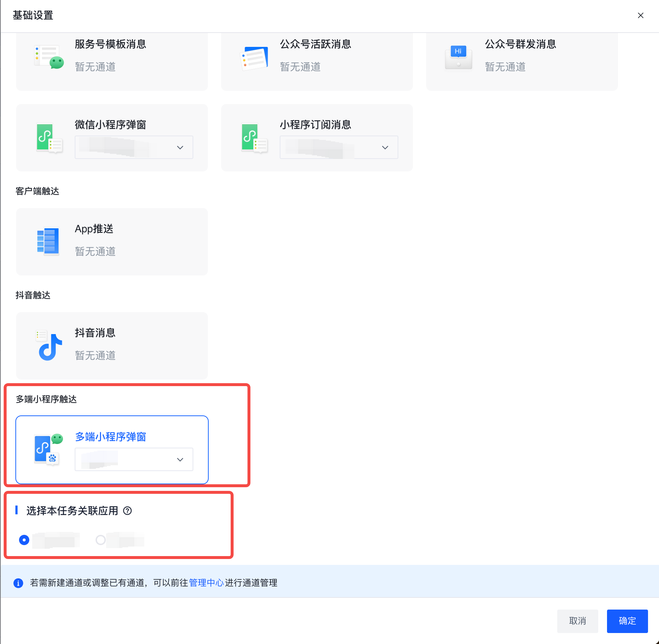Viewport: 659px width, 644px height.
Task: Close the 基础设置 dialog
Action: (640, 15)
